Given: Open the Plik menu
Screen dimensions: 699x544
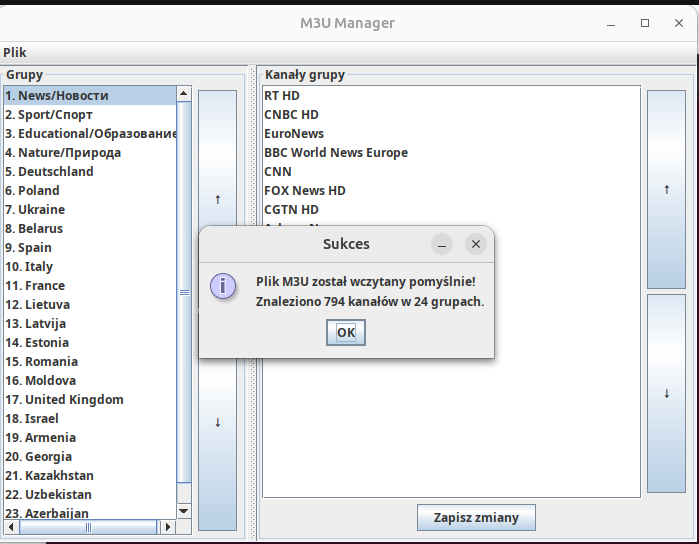Looking at the screenshot, I should click(x=15, y=52).
